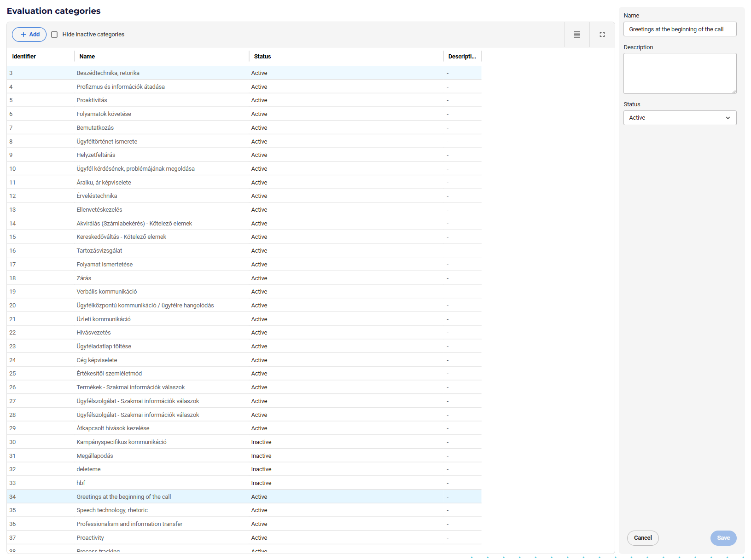Viewport: 751px width, 560px height.
Task: Open the Érveléstechnika category row
Action: click(x=244, y=196)
